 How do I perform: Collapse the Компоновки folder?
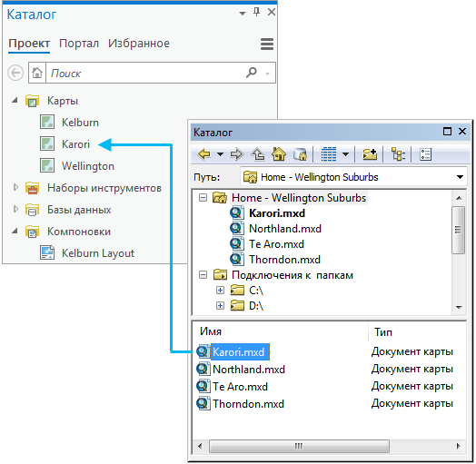pyautogui.click(x=15, y=232)
